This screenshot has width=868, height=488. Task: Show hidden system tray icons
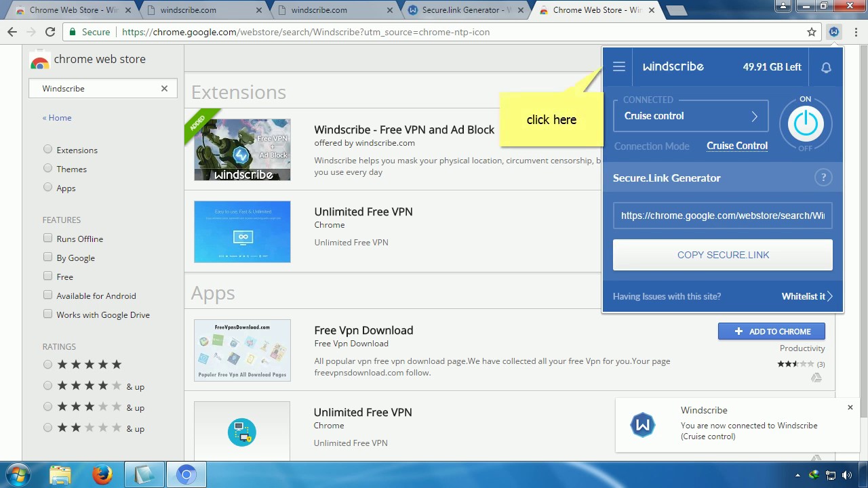(797, 475)
